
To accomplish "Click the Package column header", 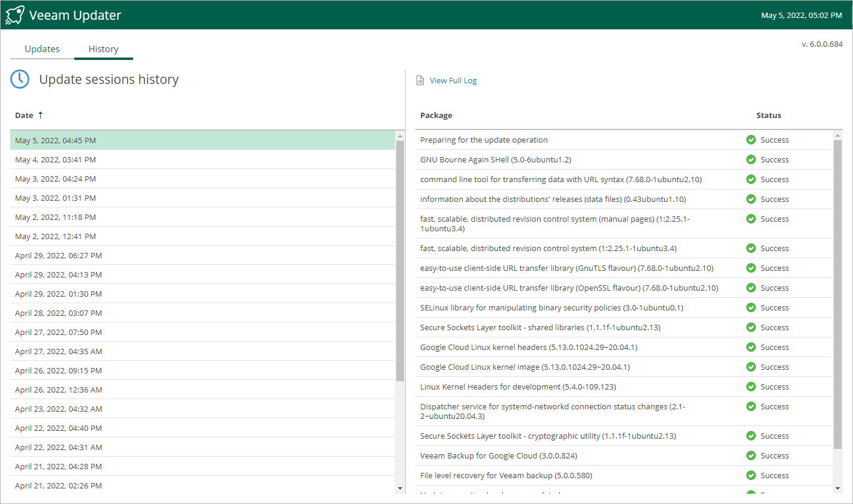I will coord(436,115).
